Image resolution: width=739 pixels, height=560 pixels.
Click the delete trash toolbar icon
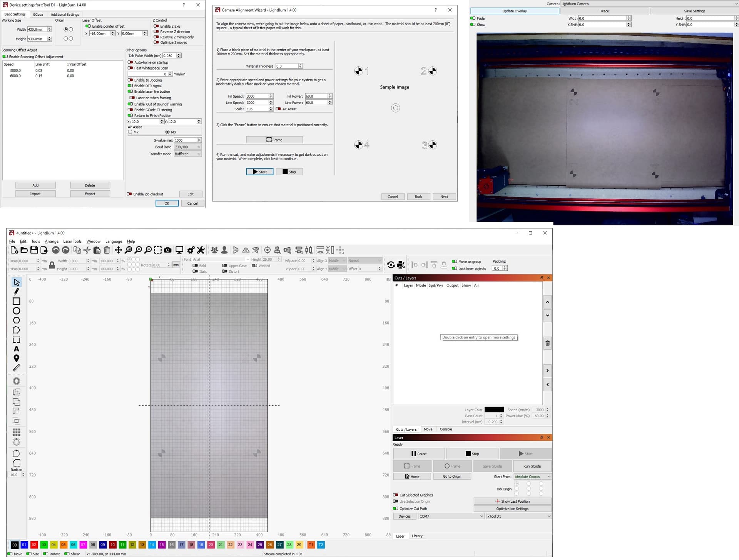[107, 250]
